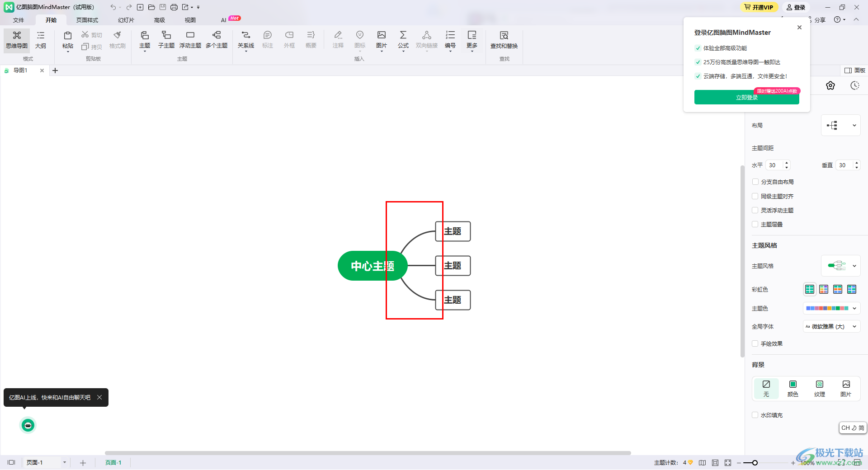Activate the Format Painter (格式刷)
868x470 pixels.
coord(118,40)
